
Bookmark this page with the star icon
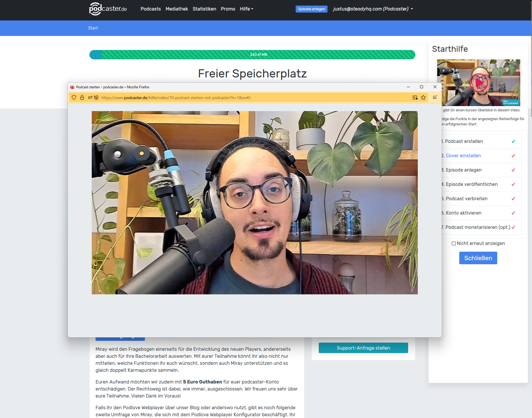[423, 98]
